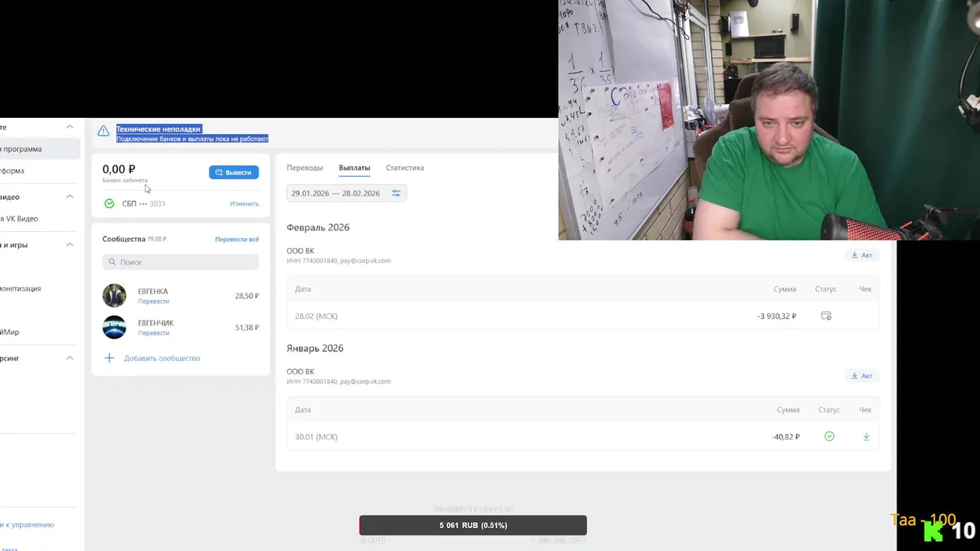The height and width of the screenshot is (551, 980).
Task: Click the Изменить link by СБП 3031
Action: (244, 204)
